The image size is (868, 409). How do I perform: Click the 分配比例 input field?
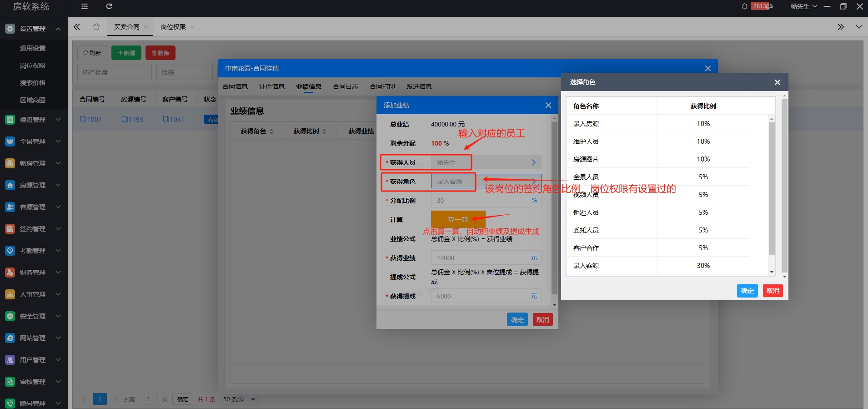coord(486,201)
